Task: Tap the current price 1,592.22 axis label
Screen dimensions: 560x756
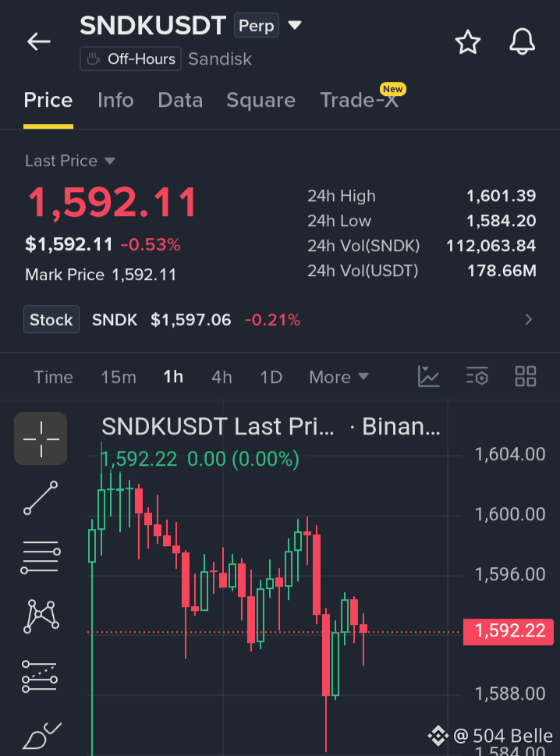Action: click(509, 631)
